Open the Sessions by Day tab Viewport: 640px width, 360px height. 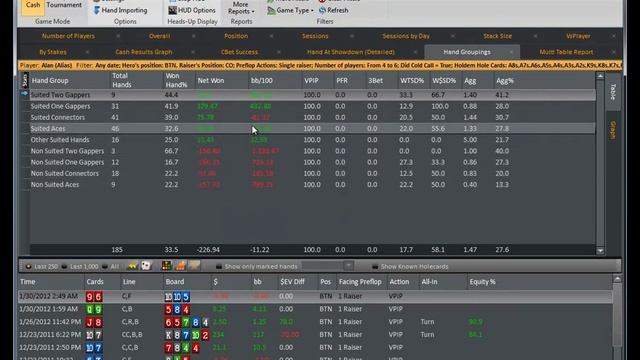406,36
